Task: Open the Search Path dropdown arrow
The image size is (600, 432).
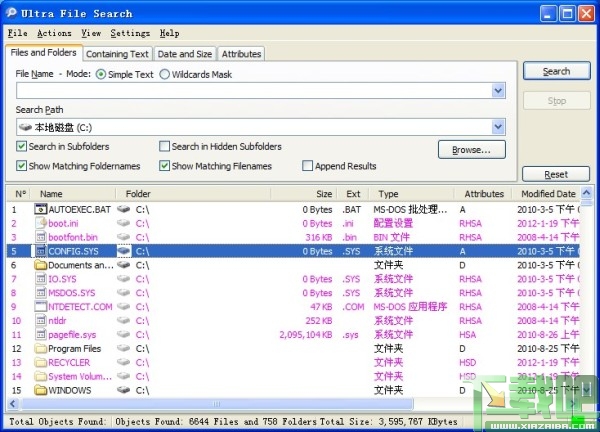Action: click(498, 127)
